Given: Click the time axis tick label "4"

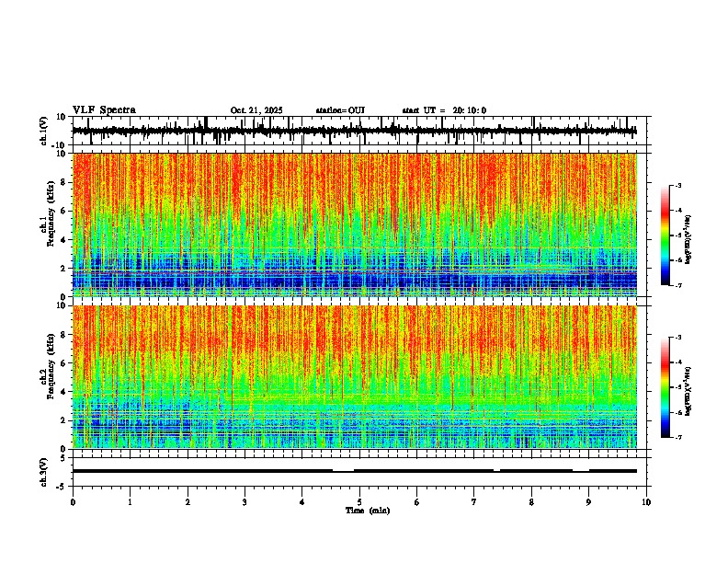Looking at the screenshot, I should coord(302,502).
